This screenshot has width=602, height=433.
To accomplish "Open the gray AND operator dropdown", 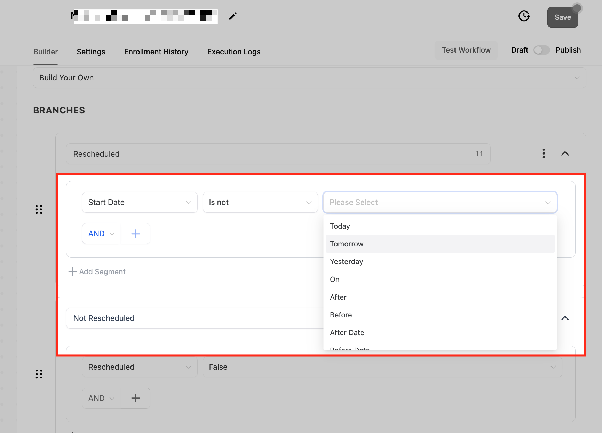I will (x=101, y=398).
